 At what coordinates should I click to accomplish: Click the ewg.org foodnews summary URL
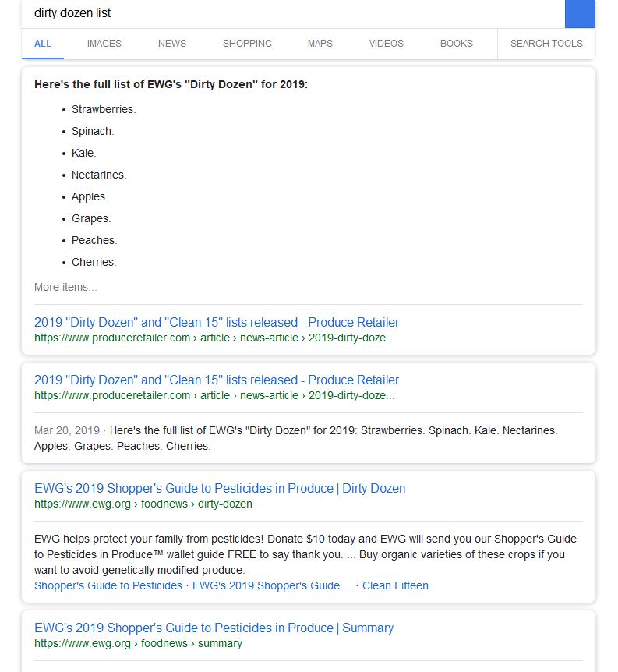pyautogui.click(x=138, y=644)
